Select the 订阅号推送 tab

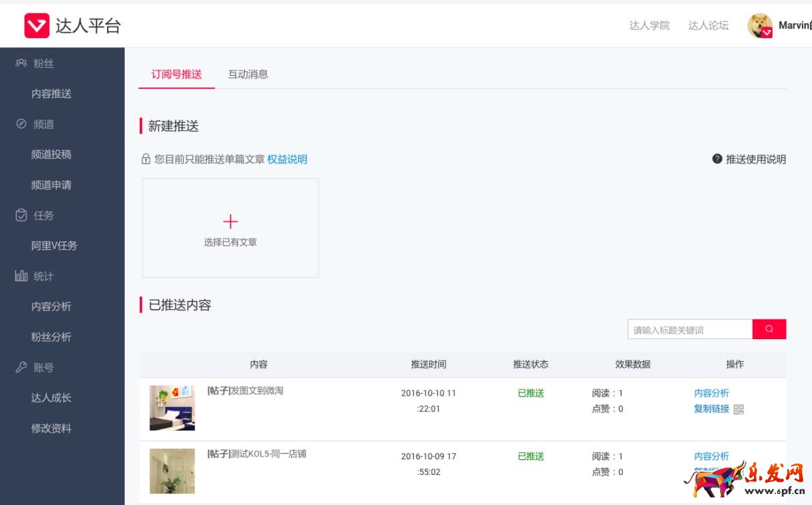(x=176, y=74)
